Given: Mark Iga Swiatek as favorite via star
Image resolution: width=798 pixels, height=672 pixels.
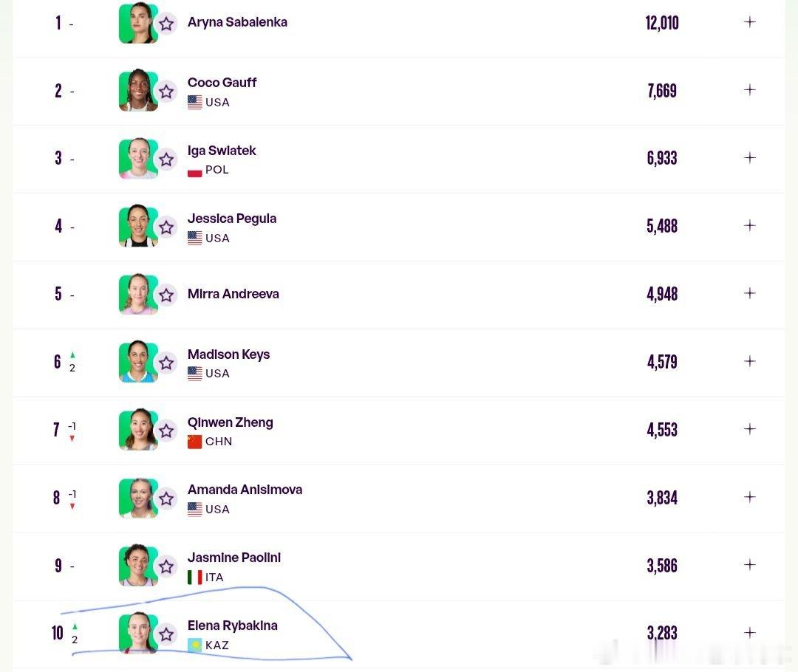Looking at the screenshot, I should pos(166,160).
